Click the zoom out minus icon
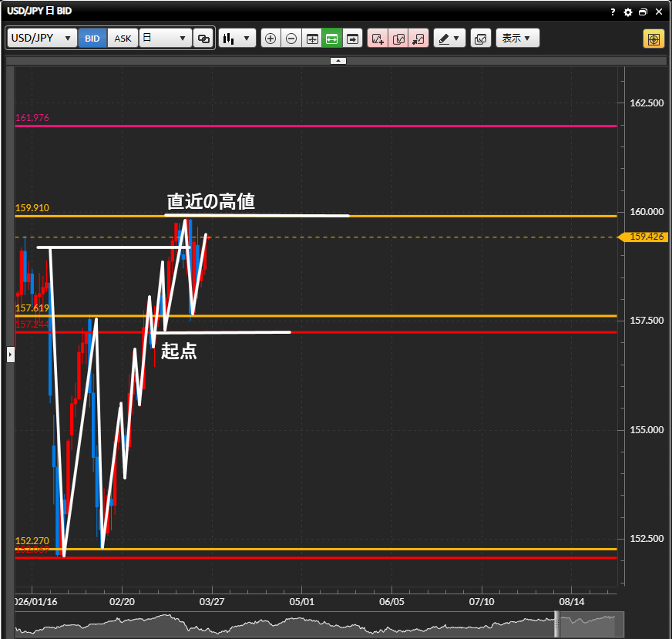Image resolution: width=672 pixels, height=639 pixels. [x=291, y=38]
